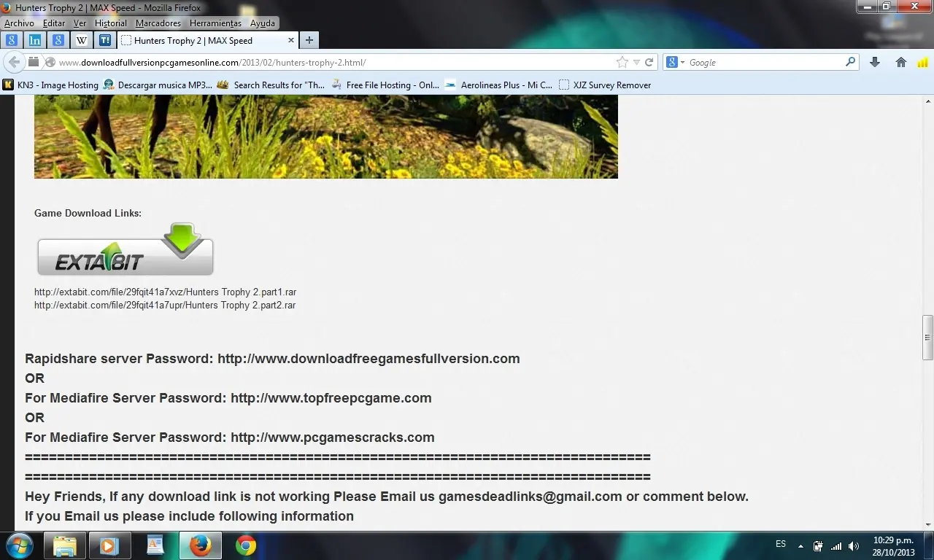Open Aerolineas Plus bookmark
The width and height of the screenshot is (934, 560).
click(x=498, y=85)
